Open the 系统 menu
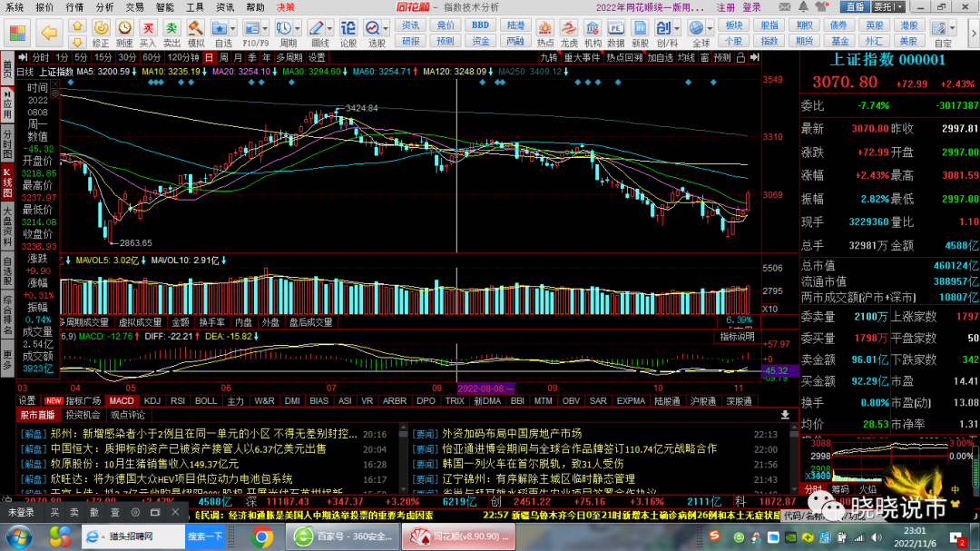980x551 pixels. click(15, 7)
